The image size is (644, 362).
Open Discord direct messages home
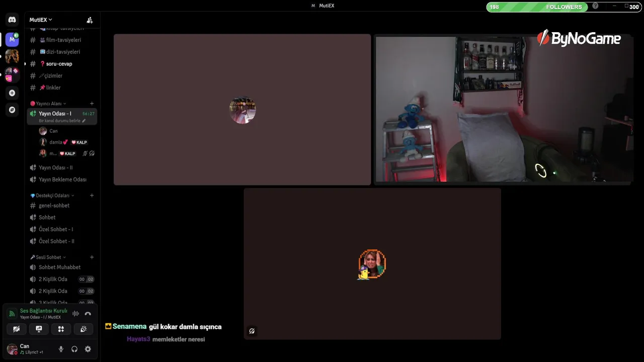tap(12, 20)
